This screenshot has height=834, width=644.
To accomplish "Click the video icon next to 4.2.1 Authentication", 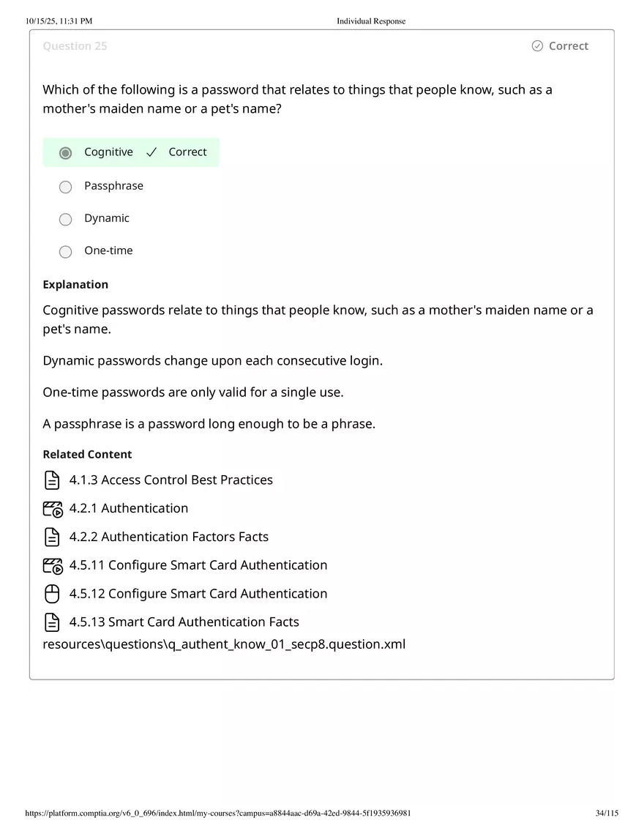I will tap(53, 508).
